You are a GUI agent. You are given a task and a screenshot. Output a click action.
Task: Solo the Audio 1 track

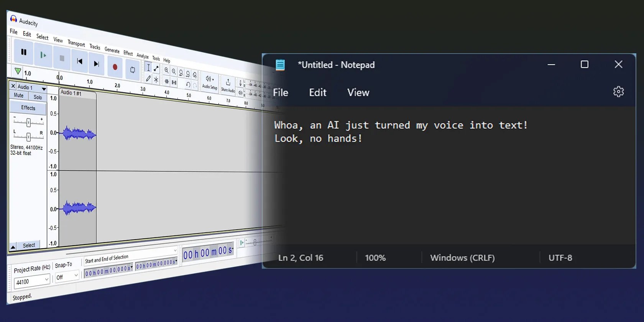tap(38, 97)
